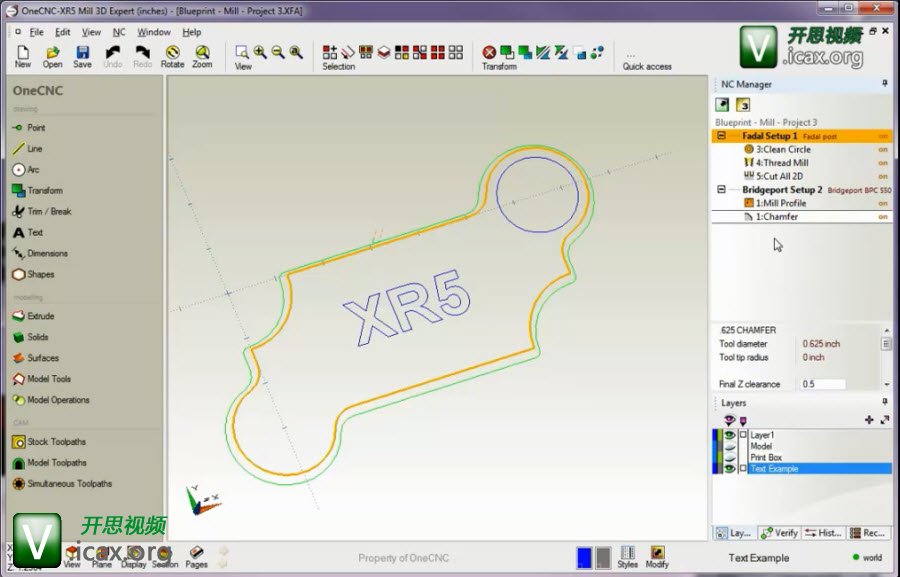Click color strip of Layer1 row

pos(717,435)
